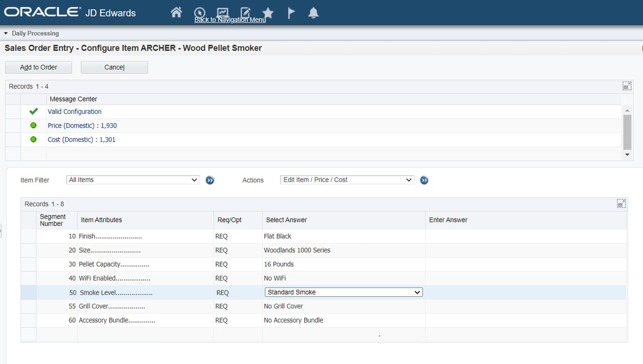Apply the Item Filter with the Go arrow
The image size is (643, 364).
pyautogui.click(x=210, y=180)
